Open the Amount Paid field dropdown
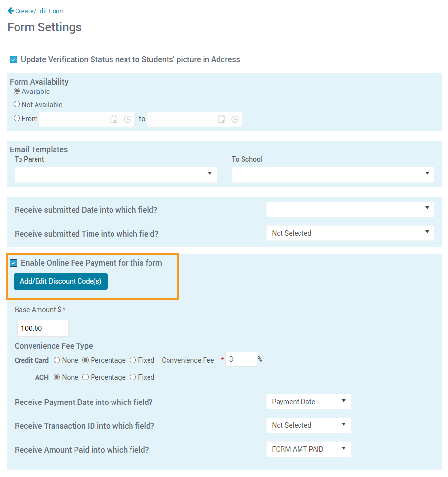Image resolution: width=448 pixels, height=477 pixels. (x=309, y=449)
